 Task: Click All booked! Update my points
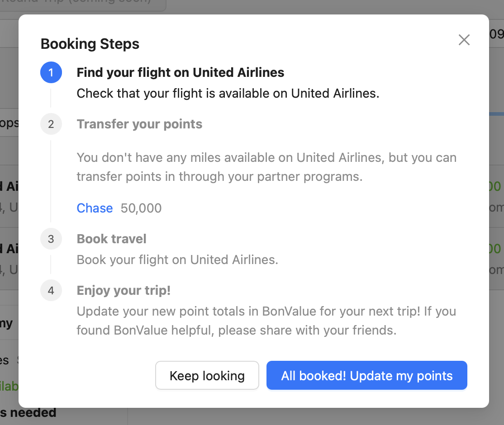coord(366,375)
